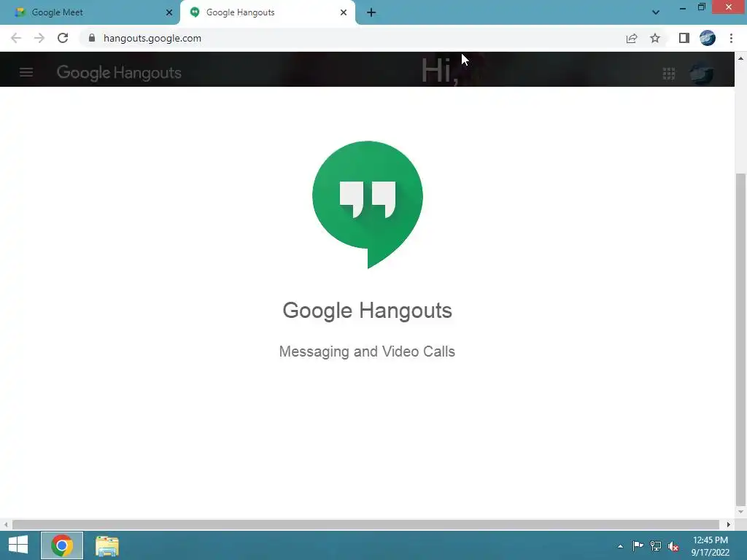747x560 pixels.
Task: Go forward to the next page
Action: pos(39,38)
